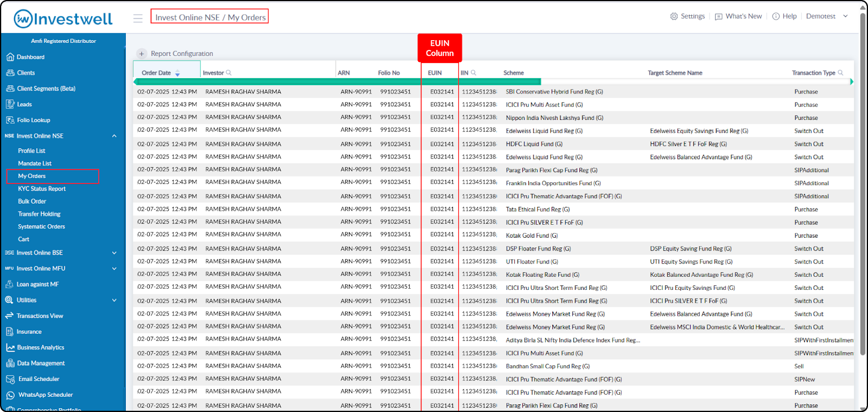Click the Insurance document icon
Screen dimensions: 868x412
[10, 332]
